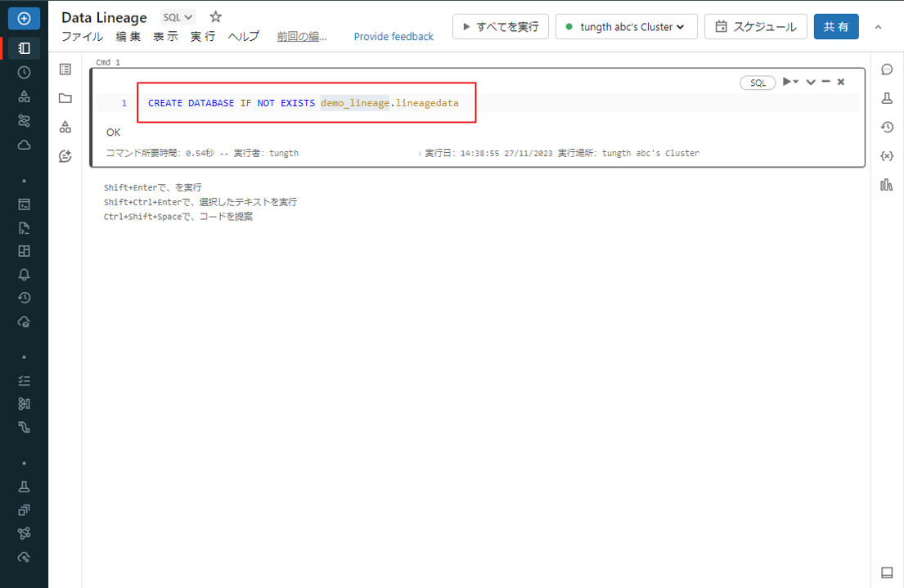
Task: Toggle bottom panel icon at lower right
Action: 887,572
